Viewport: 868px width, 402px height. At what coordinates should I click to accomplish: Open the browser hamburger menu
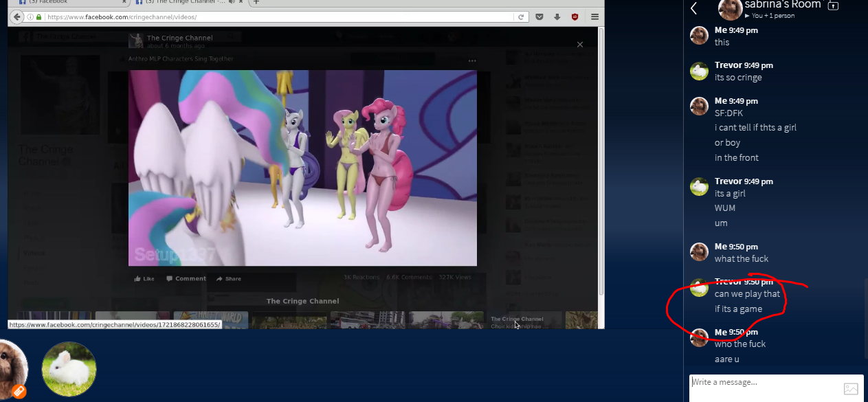594,16
